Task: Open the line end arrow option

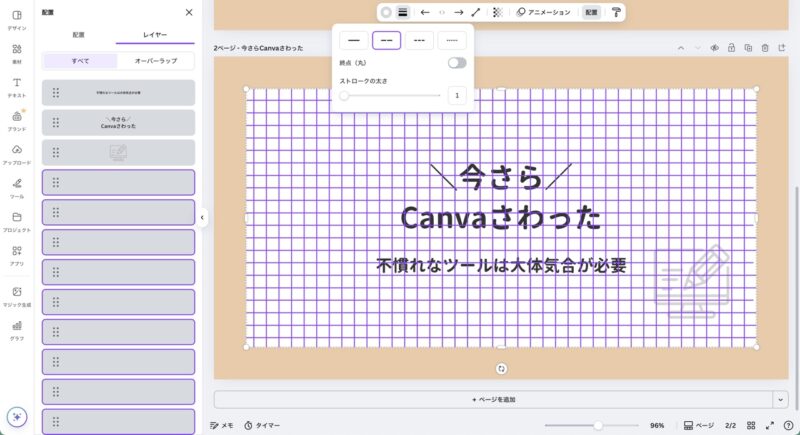Action: point(459,12)
